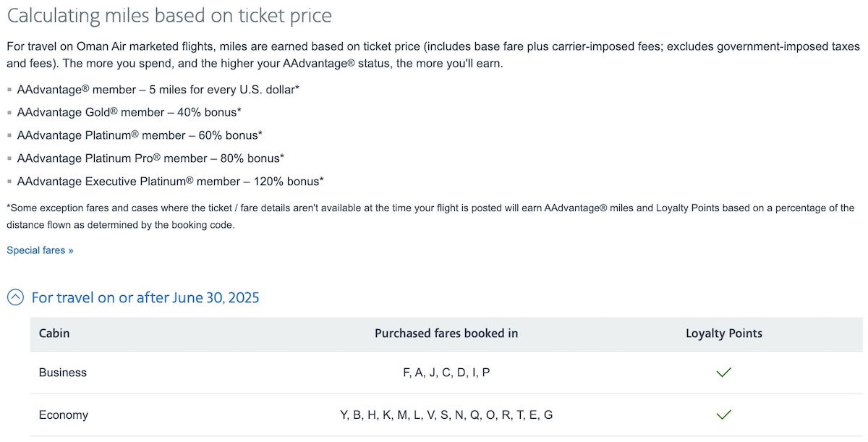Click the Economy row green checkmark
The width and height of the screenshot is (868, 442).
coord(723,415)
